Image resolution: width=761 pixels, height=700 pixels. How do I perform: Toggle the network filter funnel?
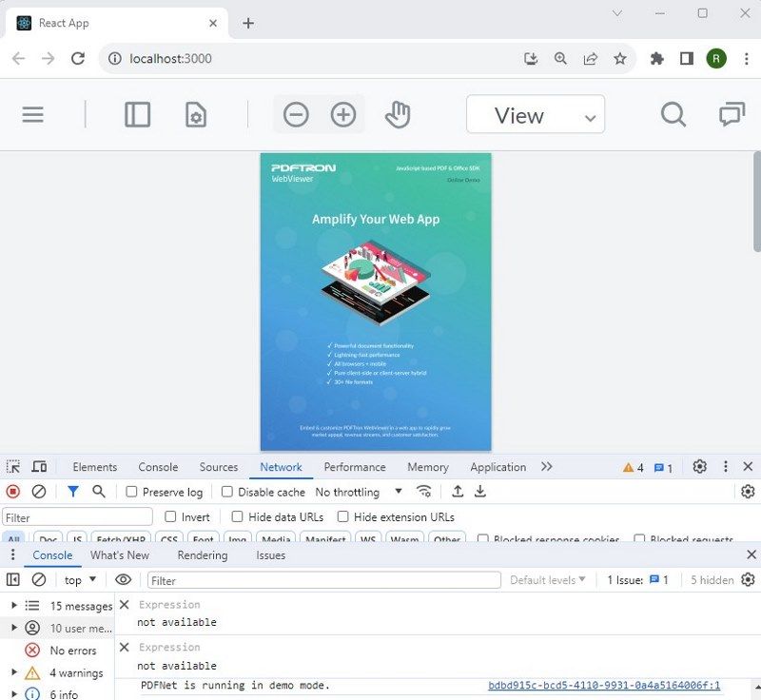coord(73,492)
